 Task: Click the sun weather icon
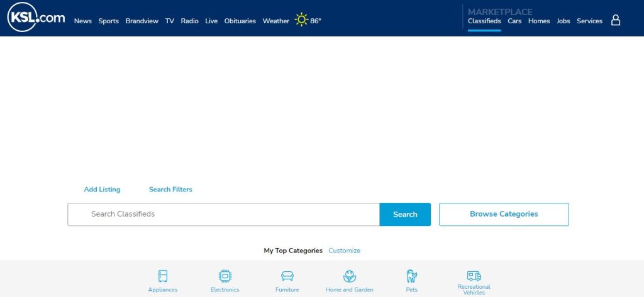(301, 19)
